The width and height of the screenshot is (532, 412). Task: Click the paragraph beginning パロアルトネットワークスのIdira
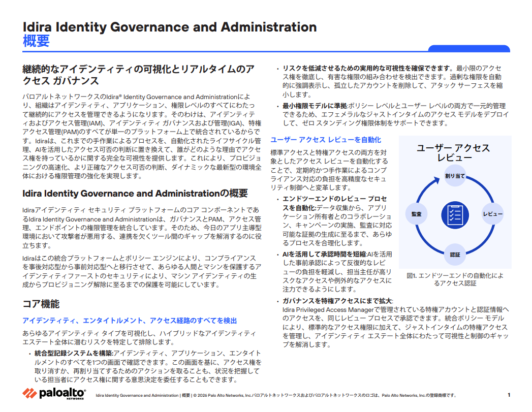pyautogui.click(x=142, y=136)
